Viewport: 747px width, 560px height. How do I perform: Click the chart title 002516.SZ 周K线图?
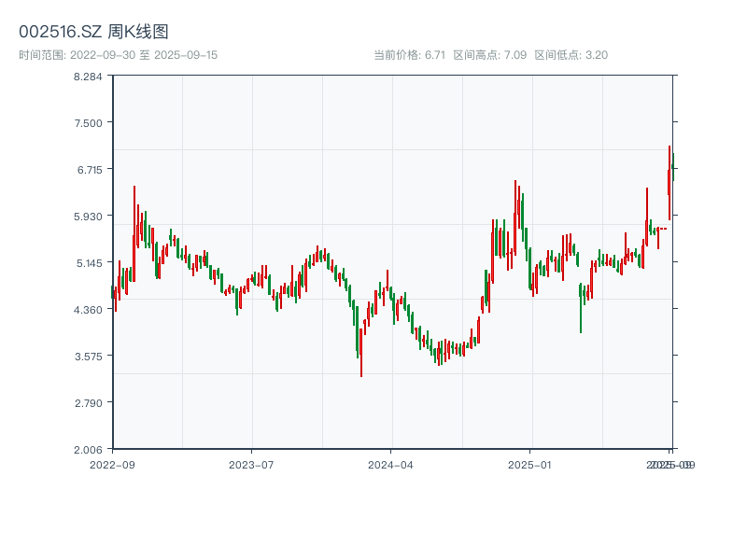click(x=93, y=32)
